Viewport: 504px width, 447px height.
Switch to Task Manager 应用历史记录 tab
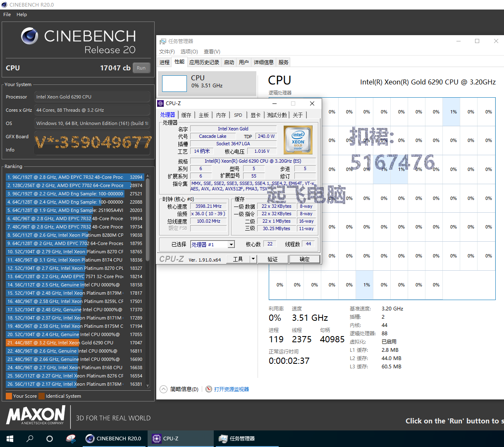[x=204, y=62]
